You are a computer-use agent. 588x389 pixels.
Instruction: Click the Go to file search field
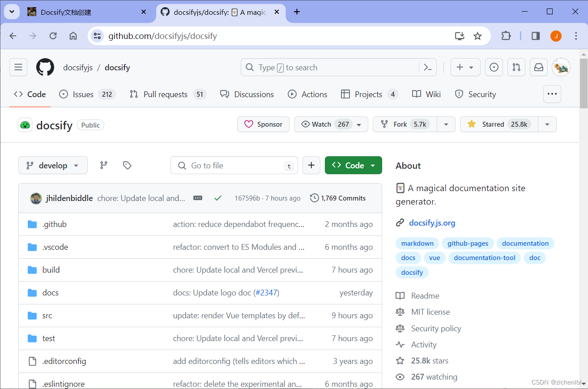pyautogui.click(x=234, y=165)
